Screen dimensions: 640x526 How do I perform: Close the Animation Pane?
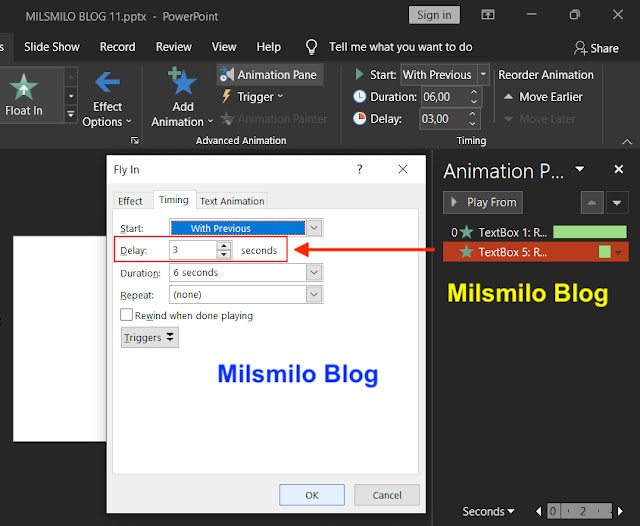pos(619,169)
